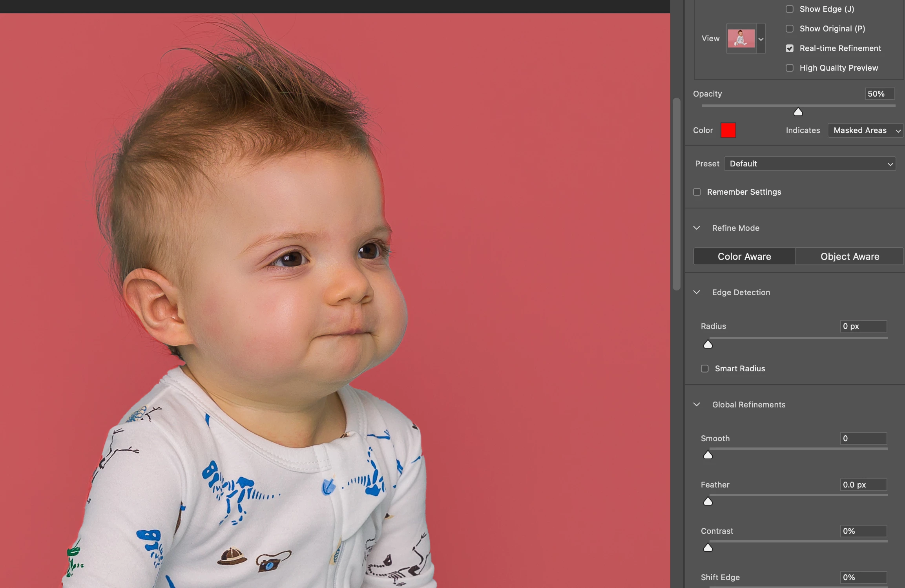Click the Feather slider handle
905x588 pixels.
[708, 501]
